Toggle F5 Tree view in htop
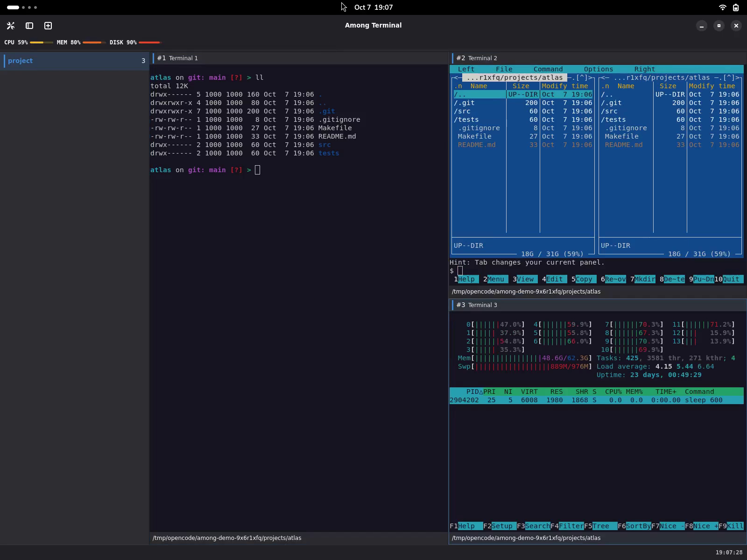Viewport: 747px width, 560px height. point(601,526)
